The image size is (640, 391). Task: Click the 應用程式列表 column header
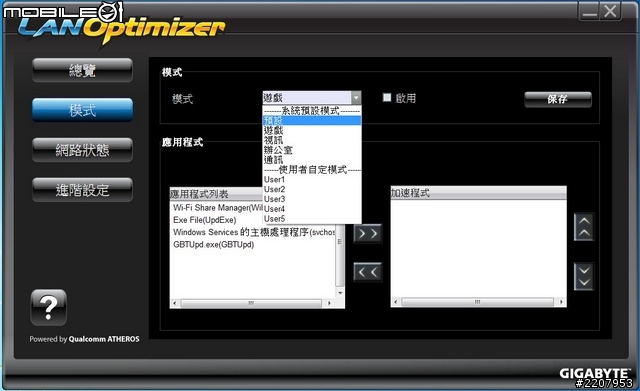click(216, 193)
